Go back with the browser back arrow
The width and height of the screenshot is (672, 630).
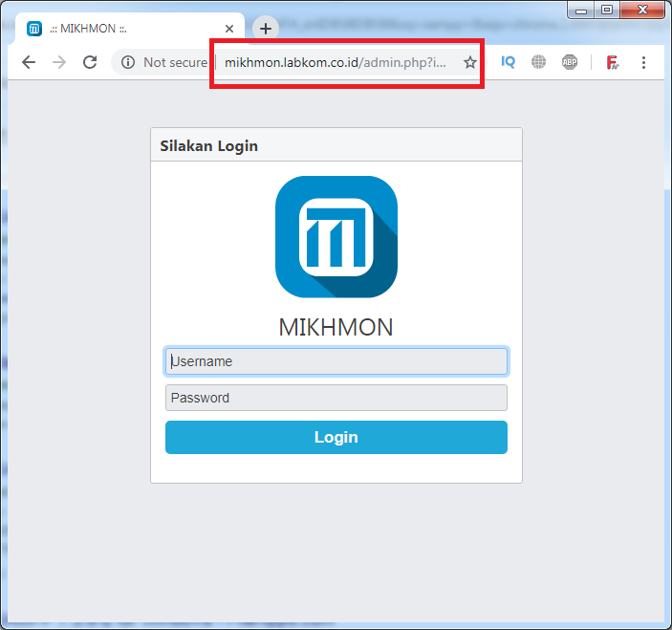point(29,62)
